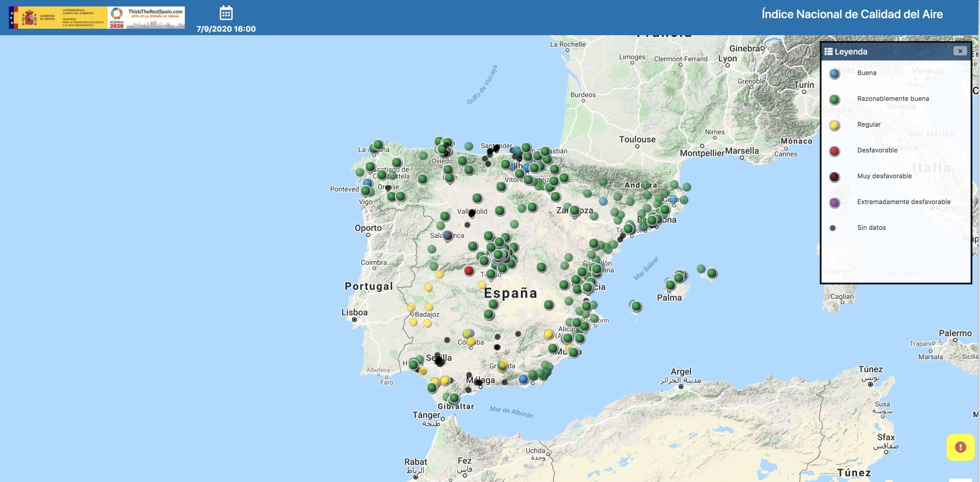Click the Leyenda panel header icon
980x482 pixels.
tap(828, 52)
